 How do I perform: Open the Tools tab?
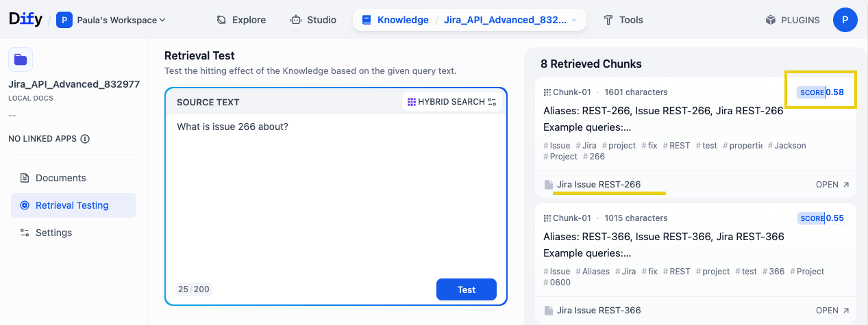coord(623,20)
